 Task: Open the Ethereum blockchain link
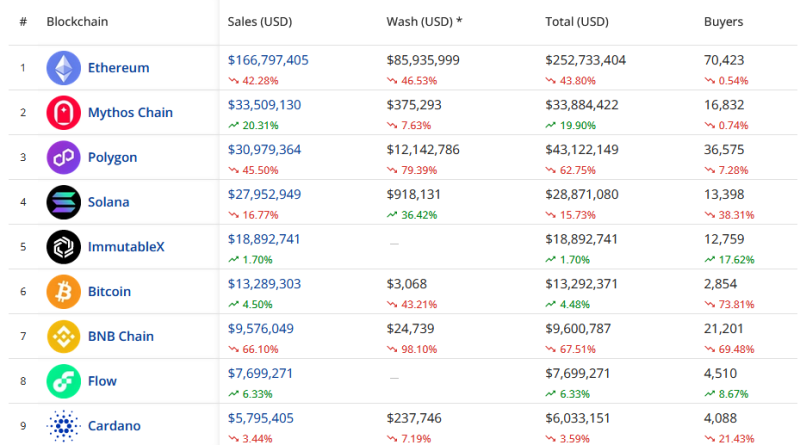pos(118,68)
